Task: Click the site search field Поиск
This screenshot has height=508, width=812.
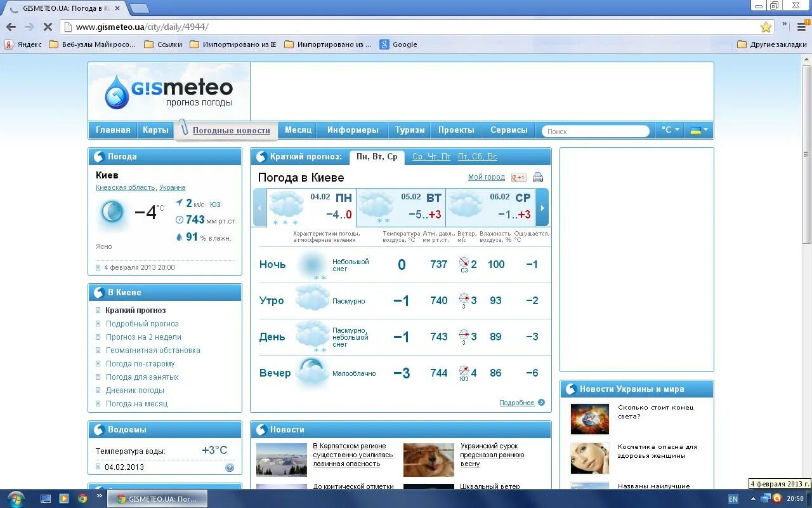Action: [596, 131]
